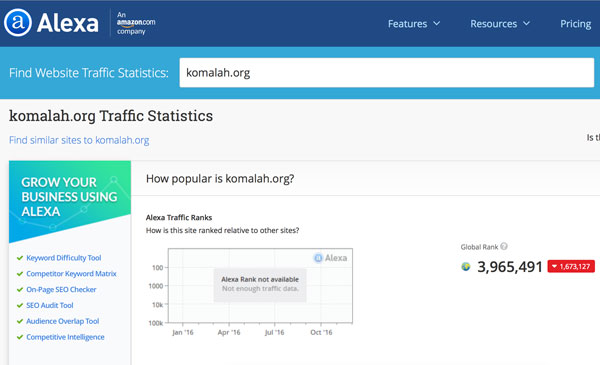Click the Global Rank help question icon
Screen dimensions: 600x365
pos(504,246)
